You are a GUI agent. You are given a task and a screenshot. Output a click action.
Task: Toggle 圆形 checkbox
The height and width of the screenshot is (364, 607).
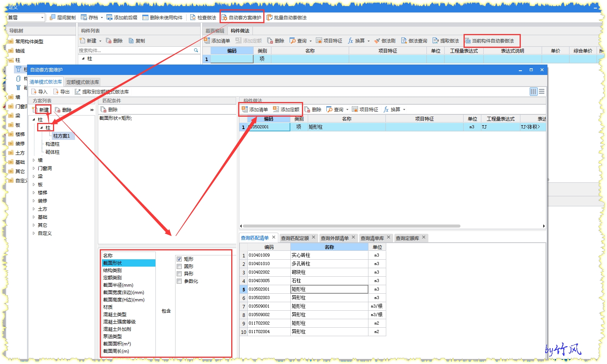pos(179,266)
